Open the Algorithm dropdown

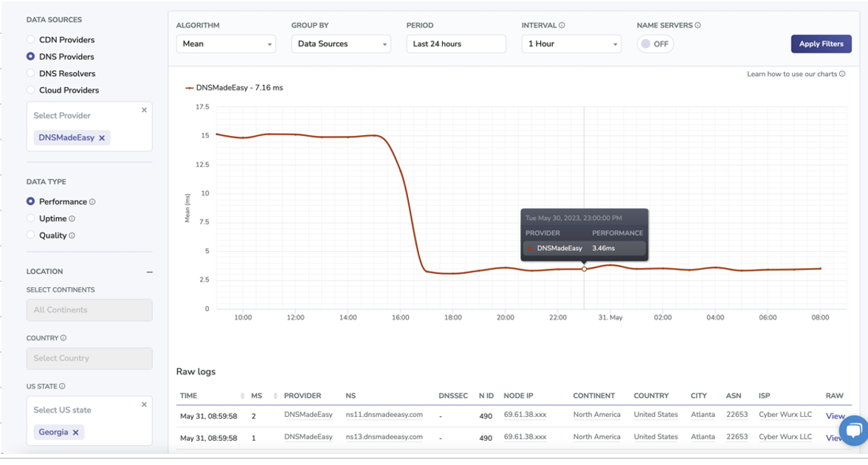click(x=226, y=44)
